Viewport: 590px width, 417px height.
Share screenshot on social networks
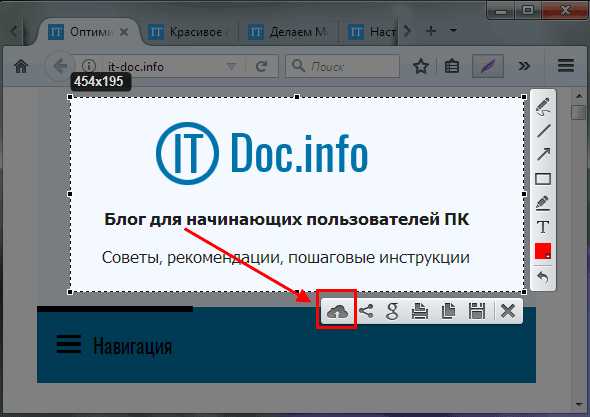(x=366, y=311)
